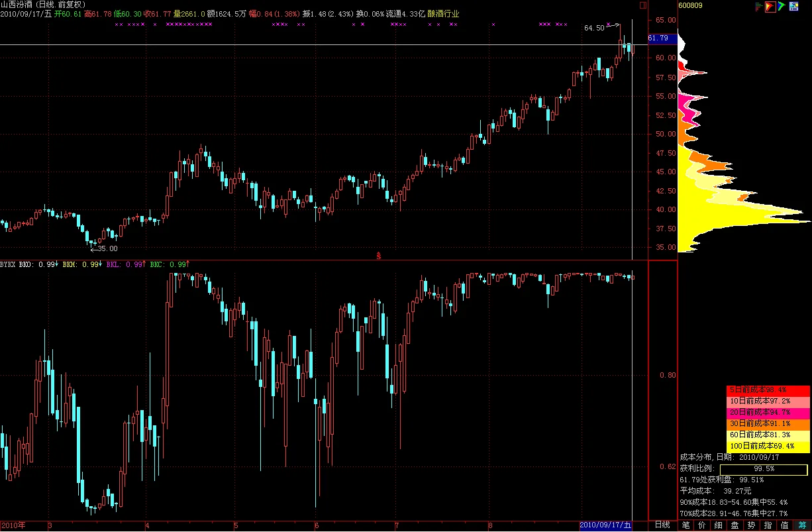
Task: Click the red S marker below the chart
Action: [378, 255]
